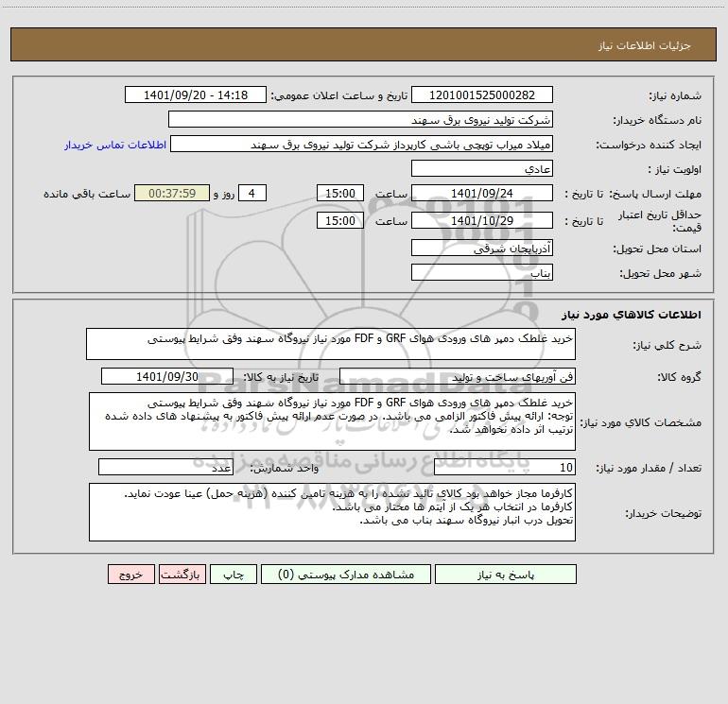Viewport: 728px width, 704px height.
Task: Click the ساعت باقی مانده label
Action: (87, 194)
